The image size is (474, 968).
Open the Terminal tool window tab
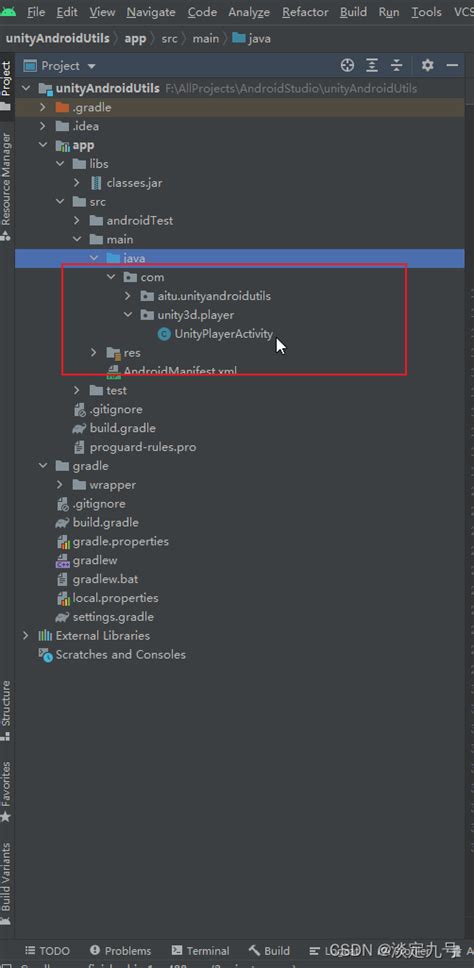[x=200, y=951]
